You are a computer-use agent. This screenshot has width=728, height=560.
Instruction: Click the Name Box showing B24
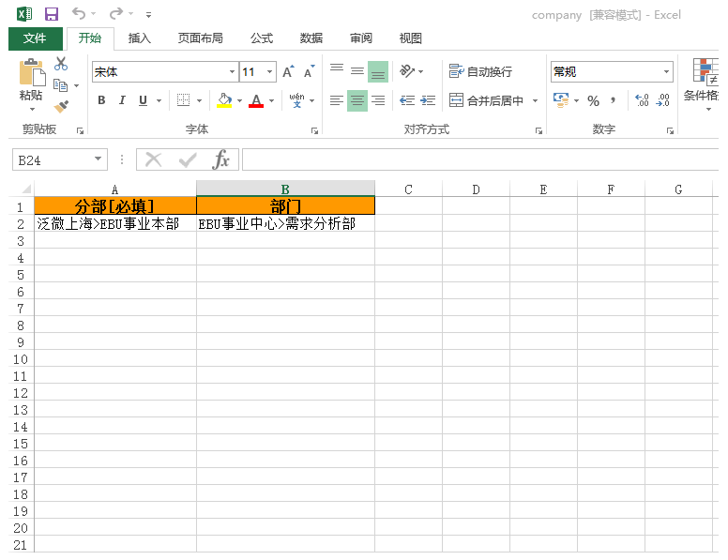coord(52,160)
